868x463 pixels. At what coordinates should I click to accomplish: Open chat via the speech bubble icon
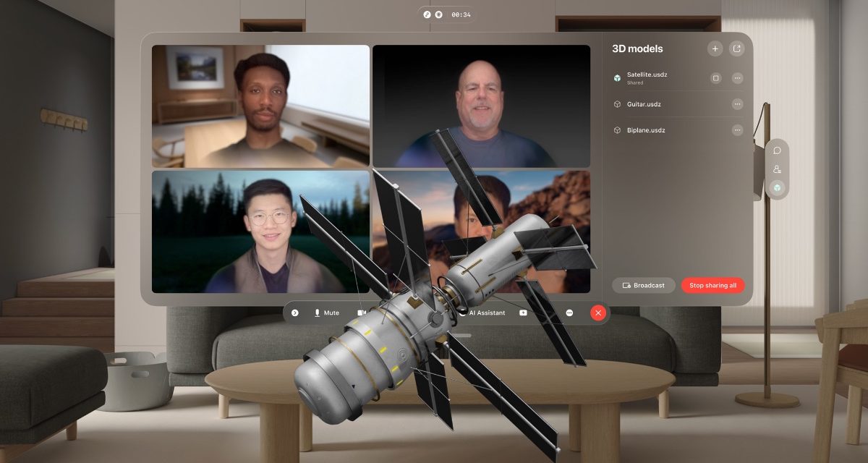tap(778, 151)
